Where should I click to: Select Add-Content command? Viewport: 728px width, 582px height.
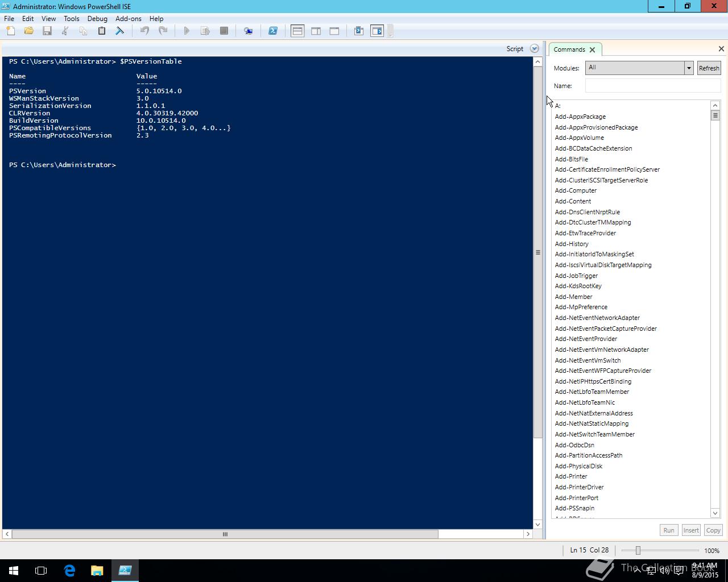(x=573, y=201)
